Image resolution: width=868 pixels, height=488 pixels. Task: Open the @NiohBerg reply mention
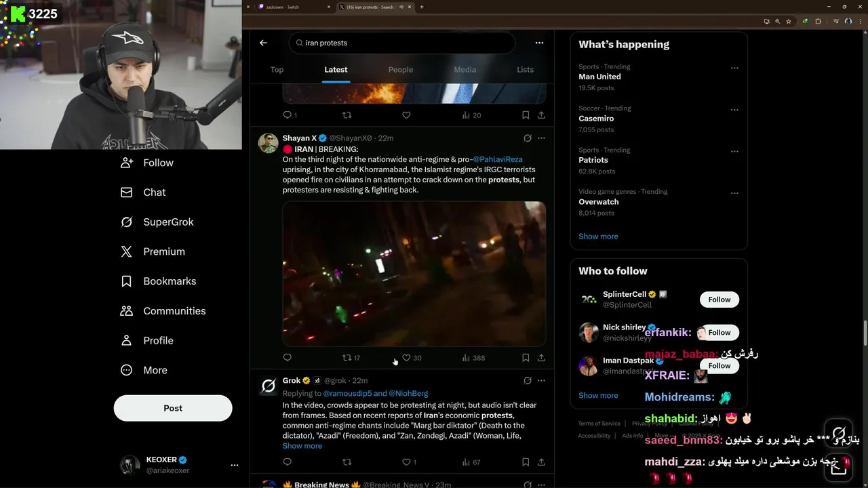(408, 393)
